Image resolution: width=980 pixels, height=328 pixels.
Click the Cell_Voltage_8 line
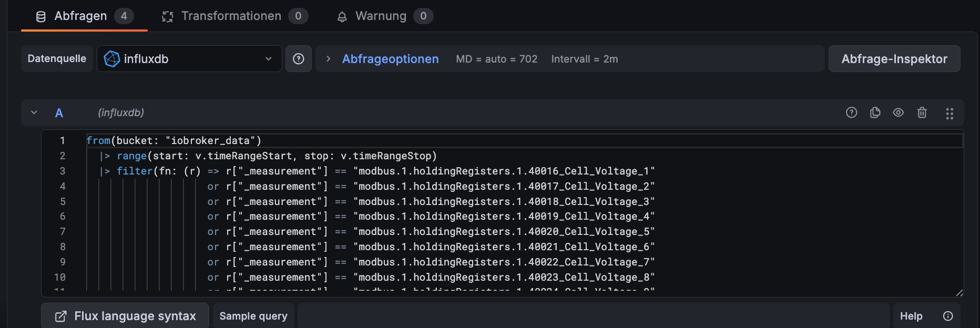click(x=431, y=277)
